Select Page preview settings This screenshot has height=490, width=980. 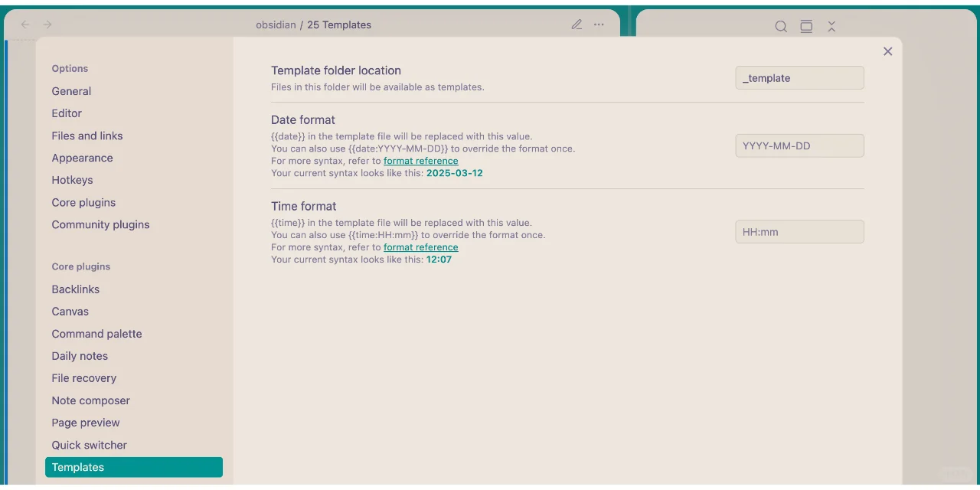click(134, 423)
